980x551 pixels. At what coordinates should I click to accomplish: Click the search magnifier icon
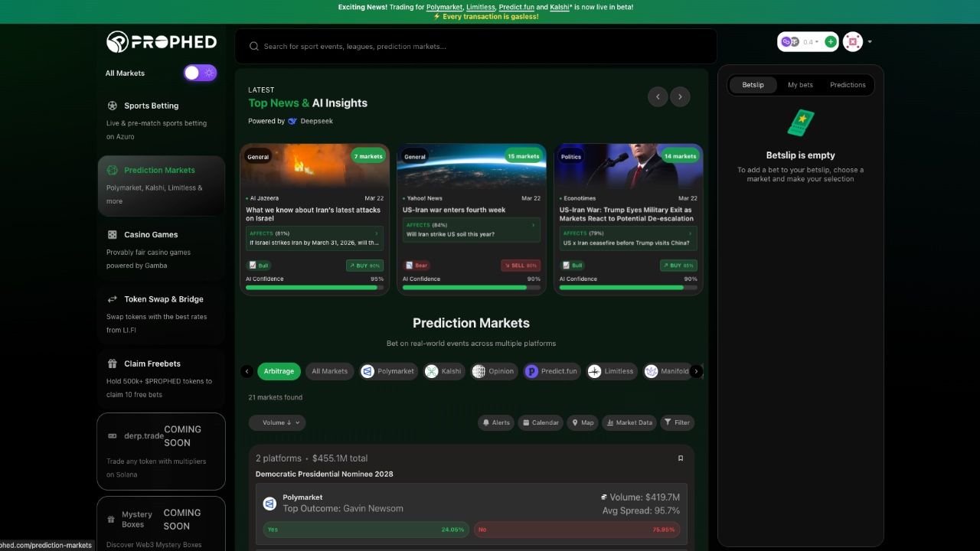(x=254, y=47)
